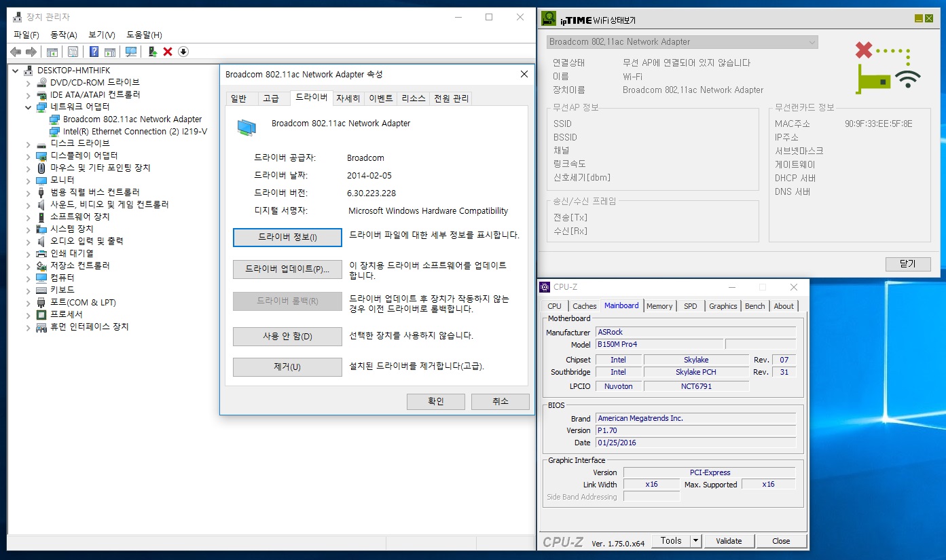Open the 동작(A) menu
This screenshot has width=946, height=560.
(64, 35)
